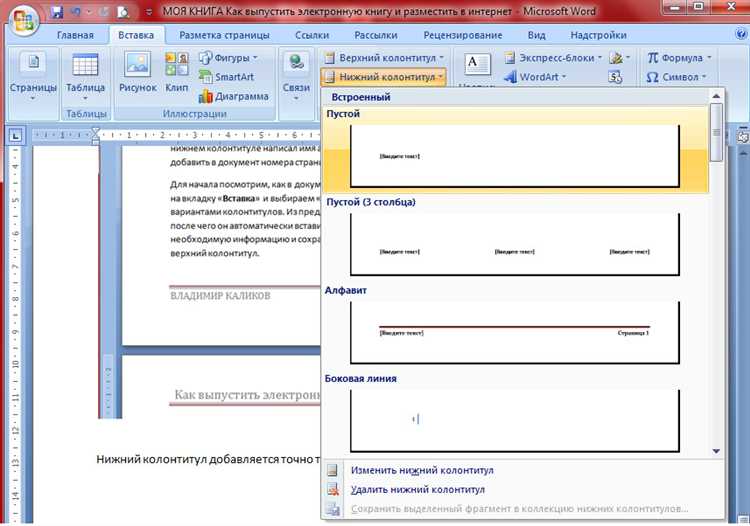Open Word help question mark icon
This screenshot has height=526, width=750.
(741, 34)
